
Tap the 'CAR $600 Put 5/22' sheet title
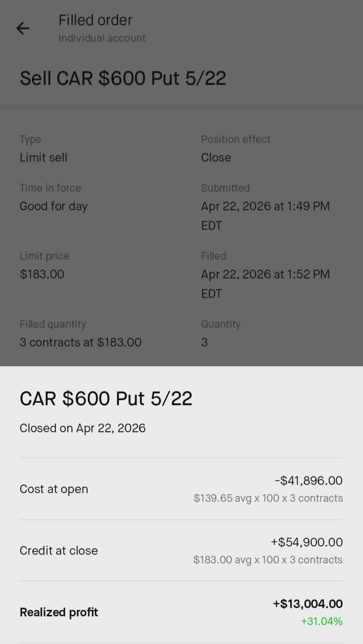click(106, 399)
